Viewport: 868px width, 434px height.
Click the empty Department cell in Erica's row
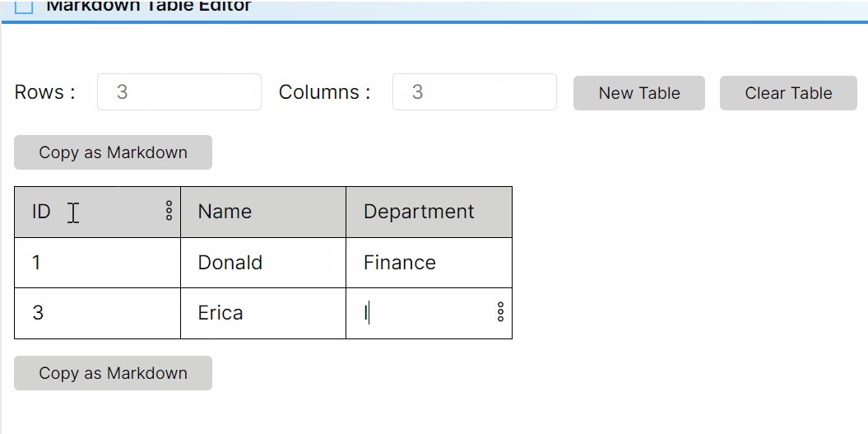point(420,313)
